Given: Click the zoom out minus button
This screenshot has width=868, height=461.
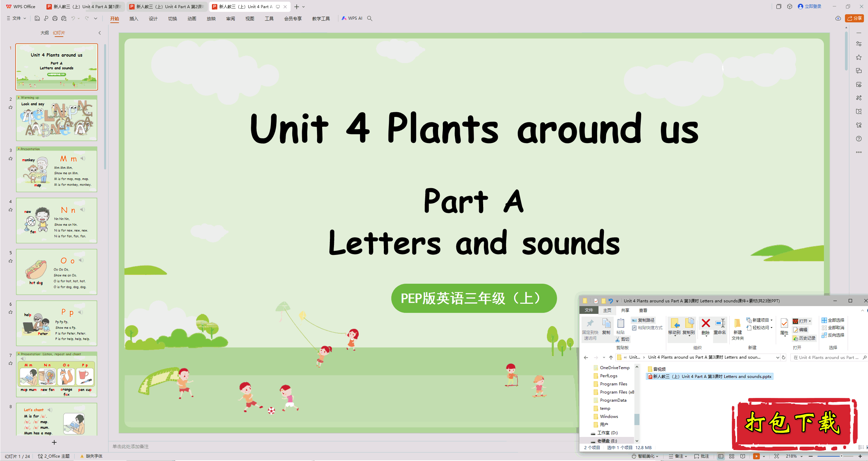Looking at the screenshot, I should coord(811,456).
